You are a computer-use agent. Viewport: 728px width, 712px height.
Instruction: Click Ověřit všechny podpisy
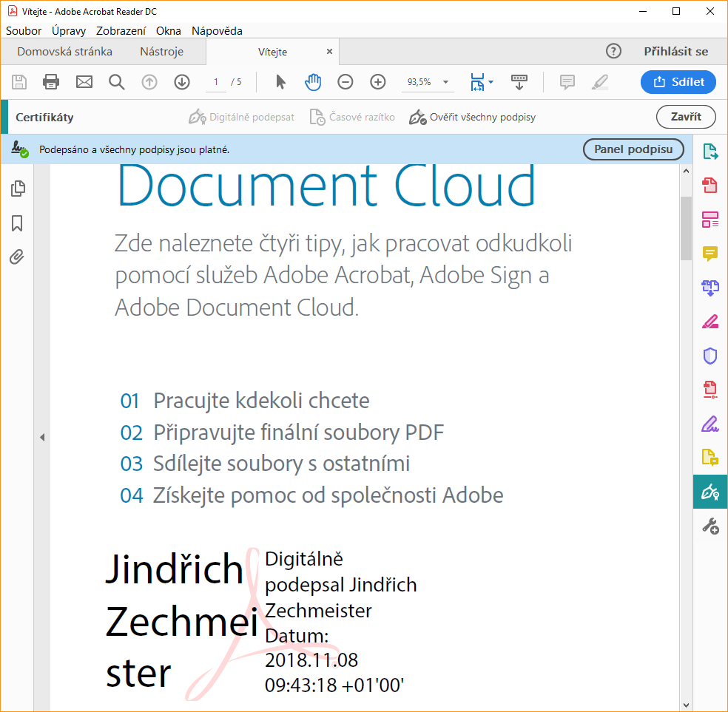point(472,118)
